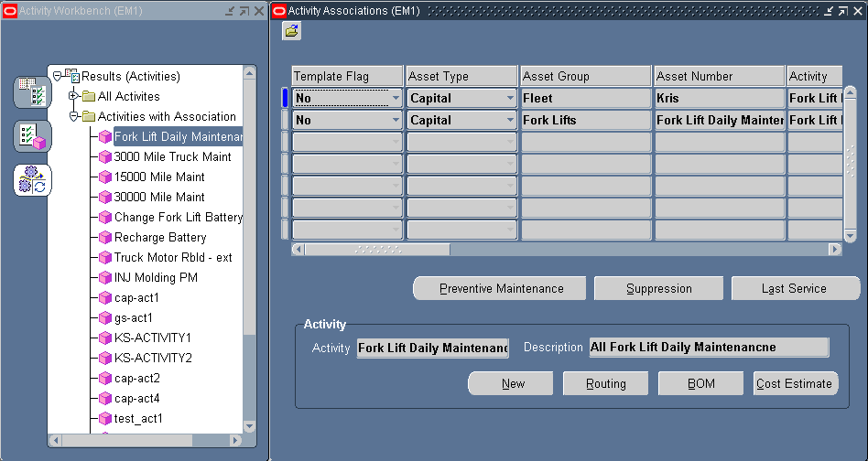This screenshot has width=868, height=461.
Task: Collapse the Activities with Association node
Action: click(73, 117)
